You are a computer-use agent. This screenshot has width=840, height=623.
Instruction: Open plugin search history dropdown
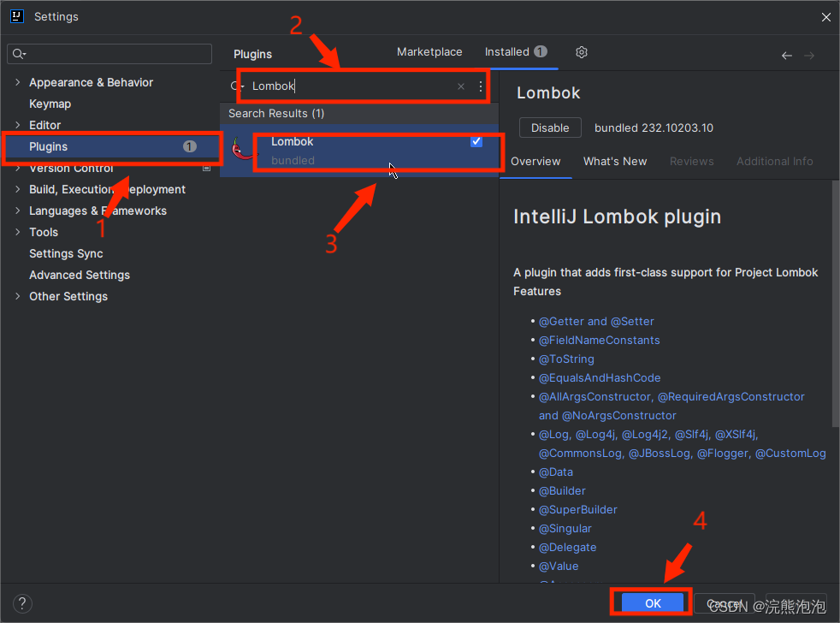coord(236,86)
